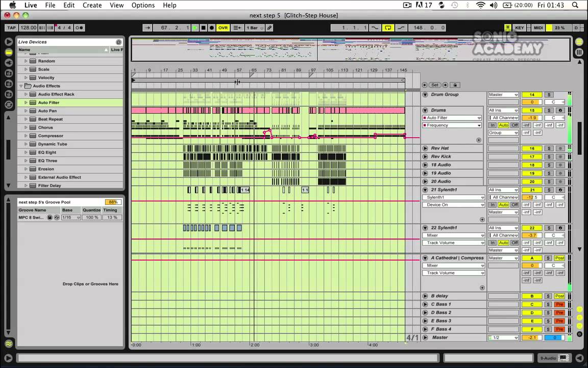Arm the Drums track for recording
Image resolution: width=588 pixels, height=368 pixels.
point(560,110)
